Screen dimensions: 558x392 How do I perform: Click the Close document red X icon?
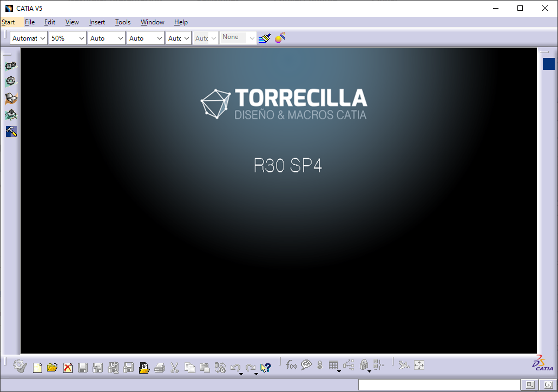(x=68, y=368)
